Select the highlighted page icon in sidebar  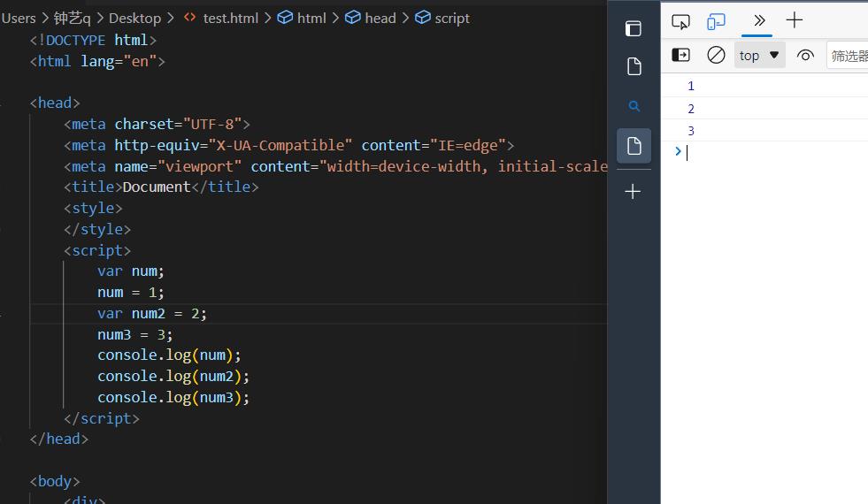[x=634, y=146]
